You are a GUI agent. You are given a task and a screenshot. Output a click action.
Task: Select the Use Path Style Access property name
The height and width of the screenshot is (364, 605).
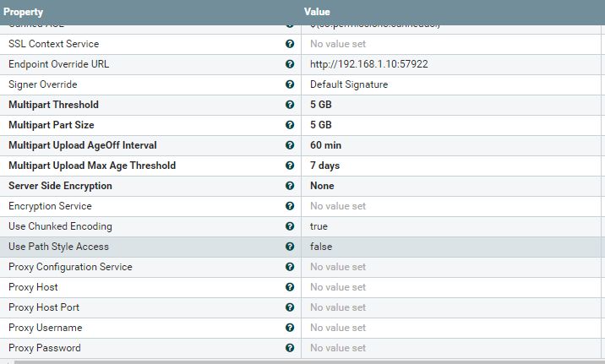58,247
